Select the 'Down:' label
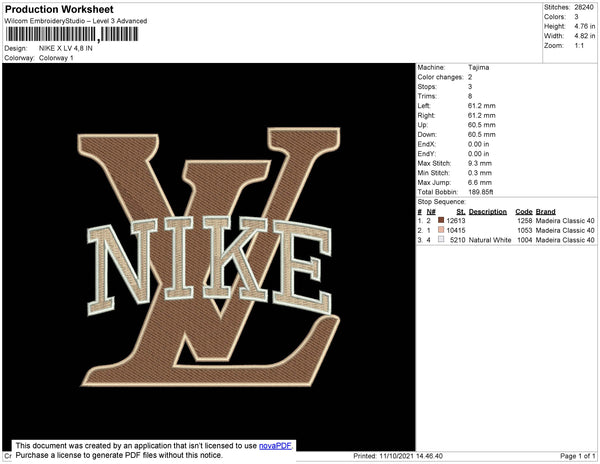 click(x=427, y=135)
